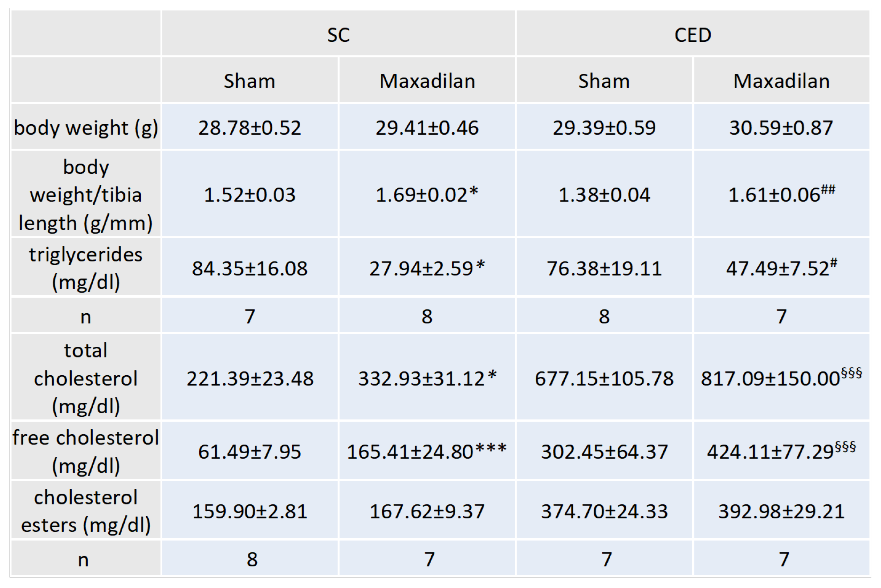Image resolution: width=881 pixels, height=588 pixels.
Task: Select the total cholesterol (mg/dl) row label
Action: click(86, 378)
